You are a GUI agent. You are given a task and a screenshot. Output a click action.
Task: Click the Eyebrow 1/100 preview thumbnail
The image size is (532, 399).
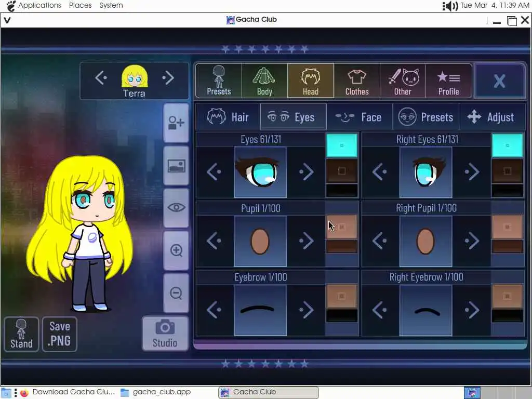pos(260,310)
